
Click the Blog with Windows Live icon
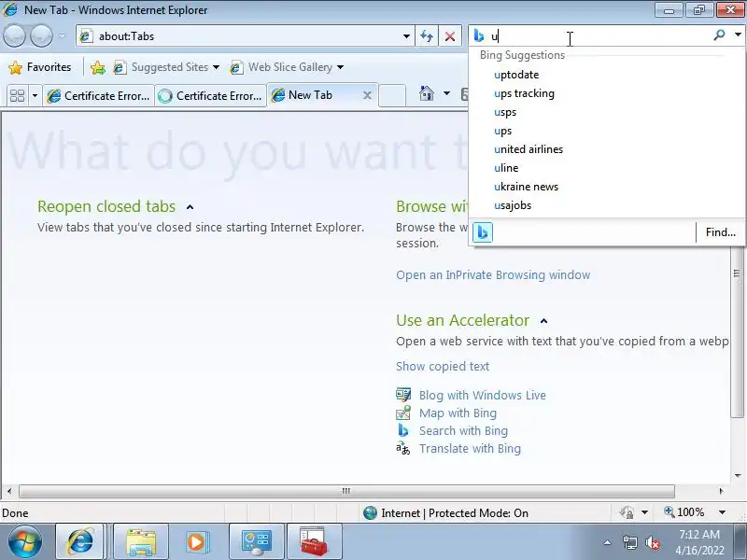point(403,394)
